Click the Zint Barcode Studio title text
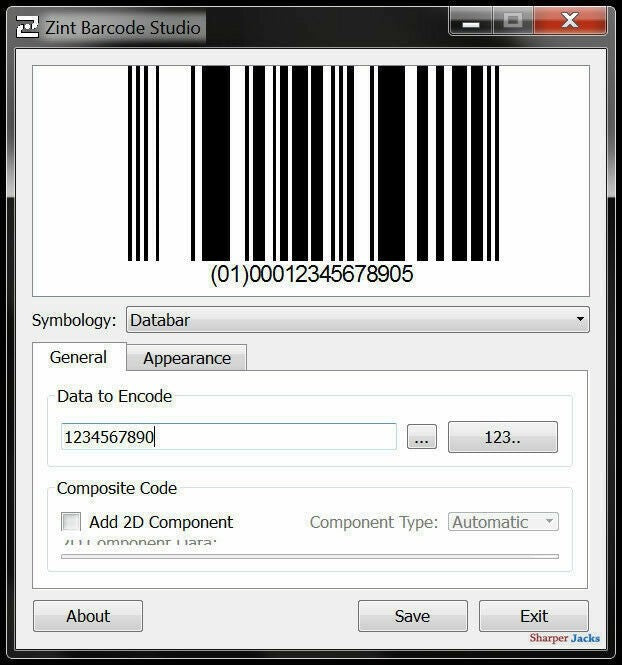 pos(122,27)
